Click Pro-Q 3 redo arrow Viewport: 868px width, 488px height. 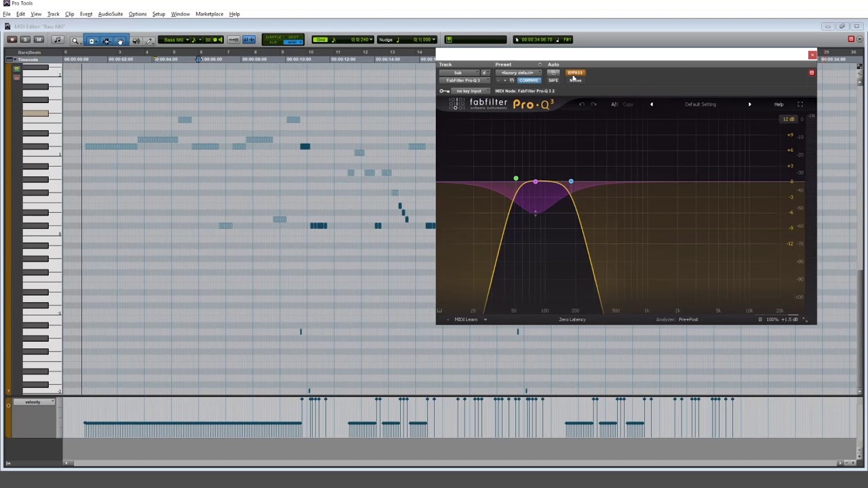(x=593, y=104)
